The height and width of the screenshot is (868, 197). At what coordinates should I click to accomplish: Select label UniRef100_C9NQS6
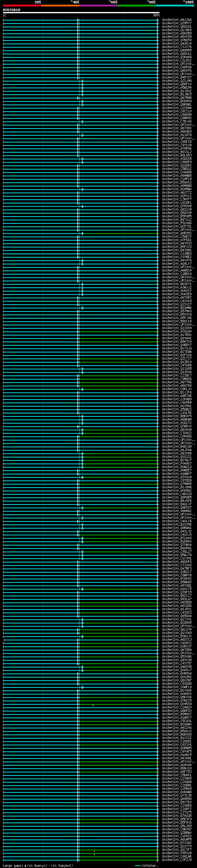pyautogui.click(x=177, y=379)
